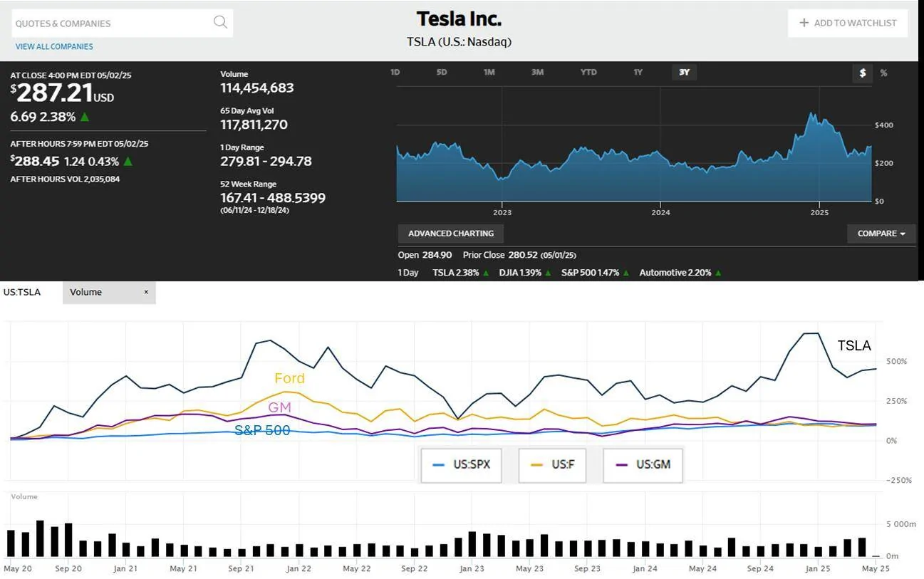Show the YTD chart range
Viewport: 924px width, 579px height.
588,72
